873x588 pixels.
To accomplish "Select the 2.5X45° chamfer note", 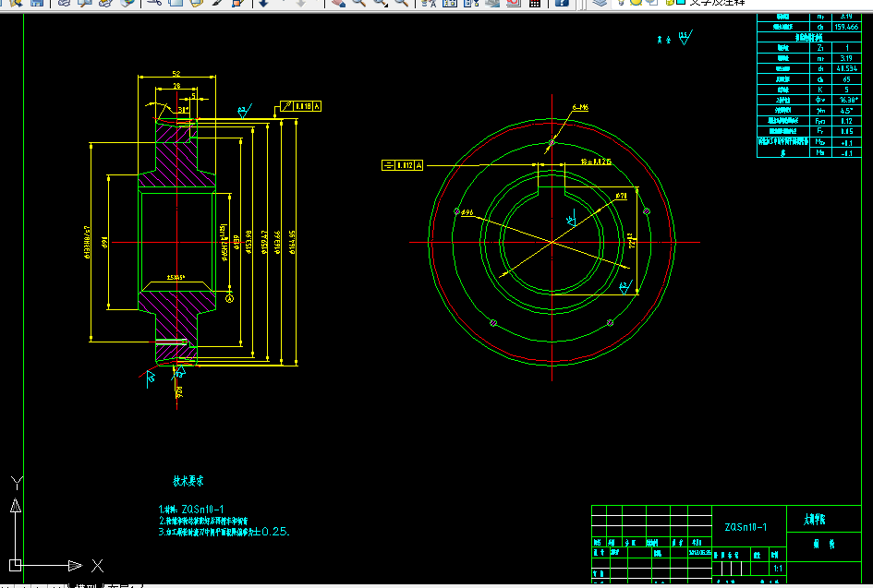I will (x=176, y=277).
